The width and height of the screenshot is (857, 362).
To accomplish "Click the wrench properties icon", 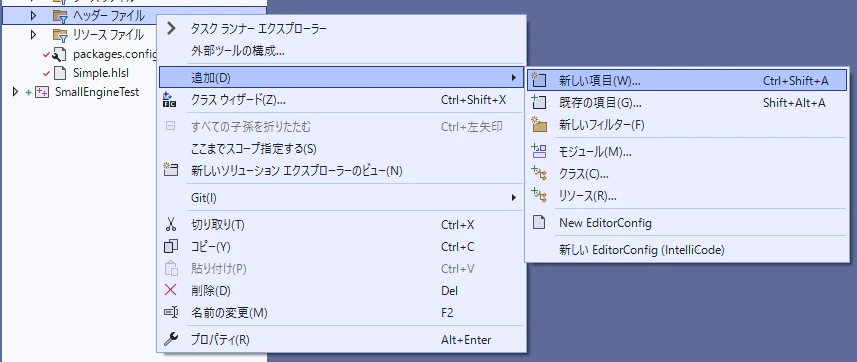I will point(171,340).
